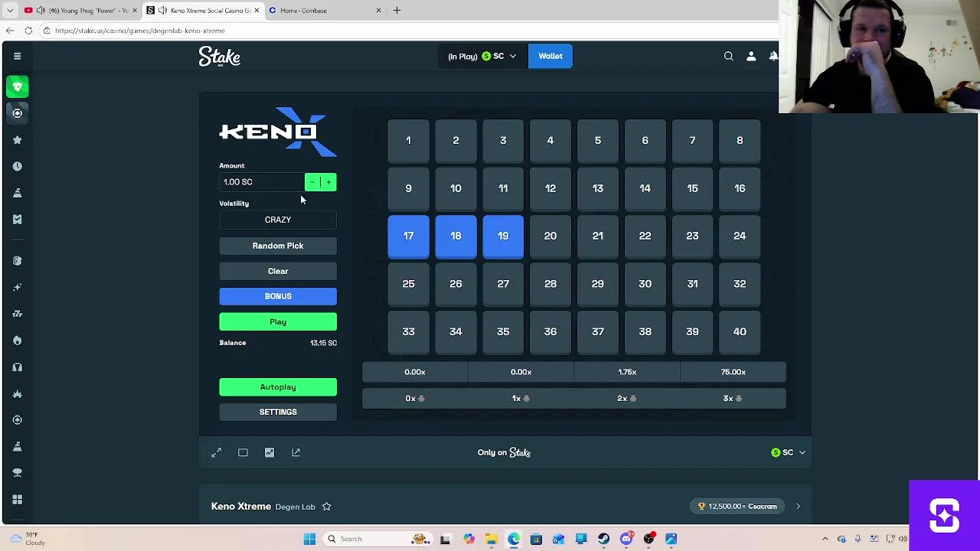980x551 pixels.
Task: Focus the 1.00 SC amount field
Action: pyautogui.click(x=261, y=182)
